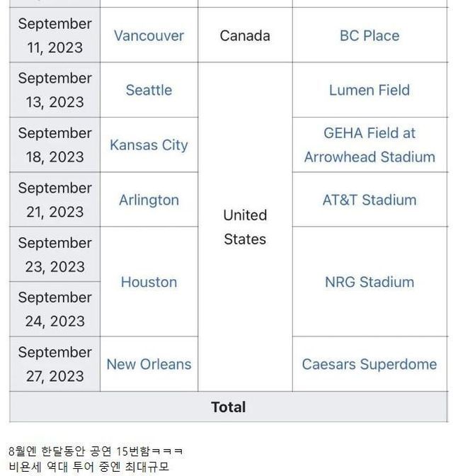Open the Kansas City link
The height and width of the screenshot is (476, 453).
pyautogui.click(x=149, y=145)
